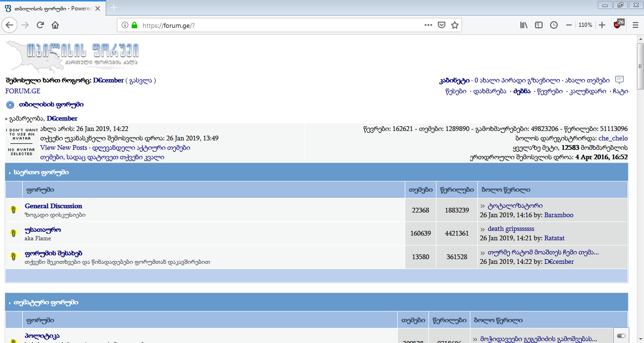Save page to Pocket
Screen dimensions: 644x343
point(442,25)
